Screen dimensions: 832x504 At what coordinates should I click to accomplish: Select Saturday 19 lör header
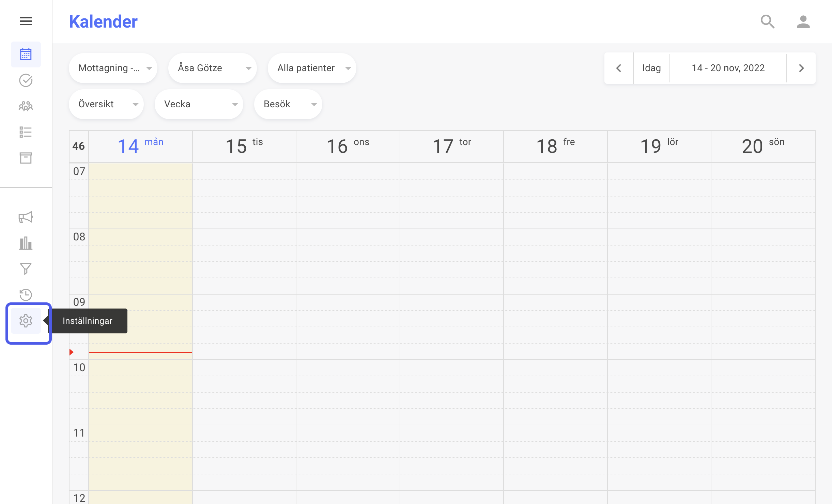click(659, 146)
